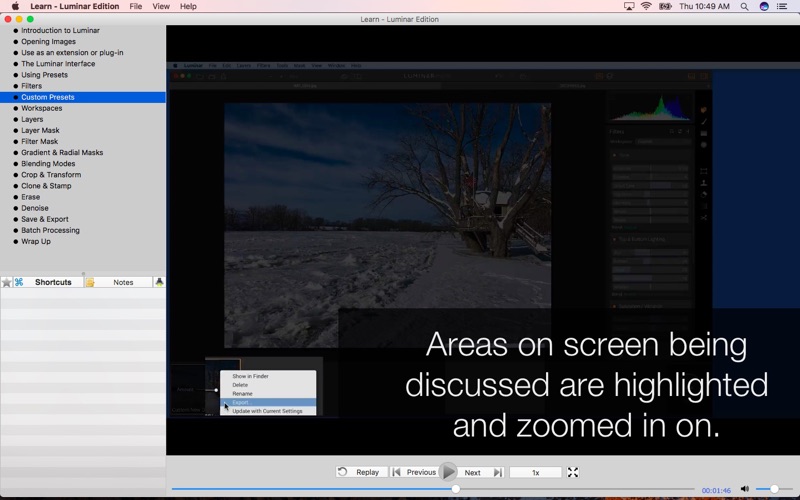Open the Help menu
Image resolution: width=800 pixels, height=500 pixels.
(188, 6)
